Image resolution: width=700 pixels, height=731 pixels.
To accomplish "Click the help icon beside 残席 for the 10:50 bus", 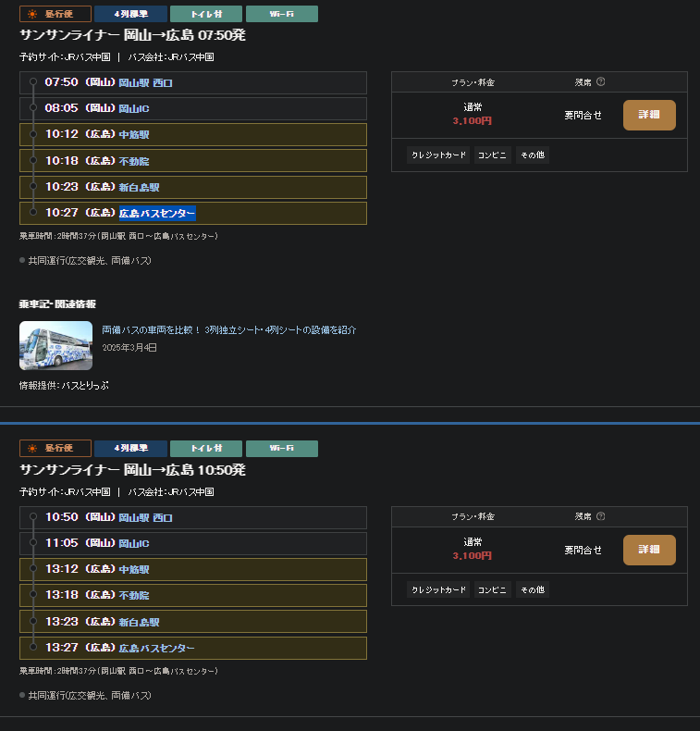I will (x=601, y=516).
